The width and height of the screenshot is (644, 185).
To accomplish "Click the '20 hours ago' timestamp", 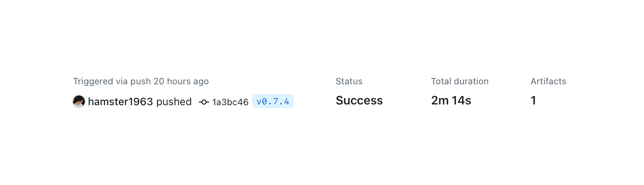I will (181, 81).
